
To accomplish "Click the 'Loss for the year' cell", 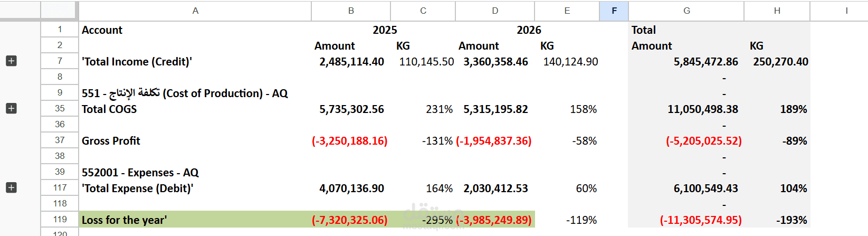I will click(195, 220).
